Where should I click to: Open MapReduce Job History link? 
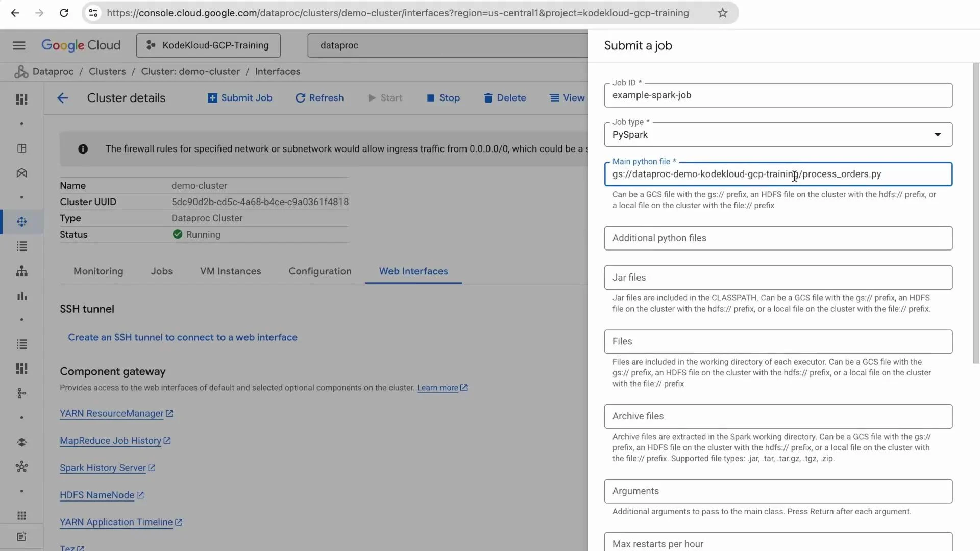click(x=110, y=441)
